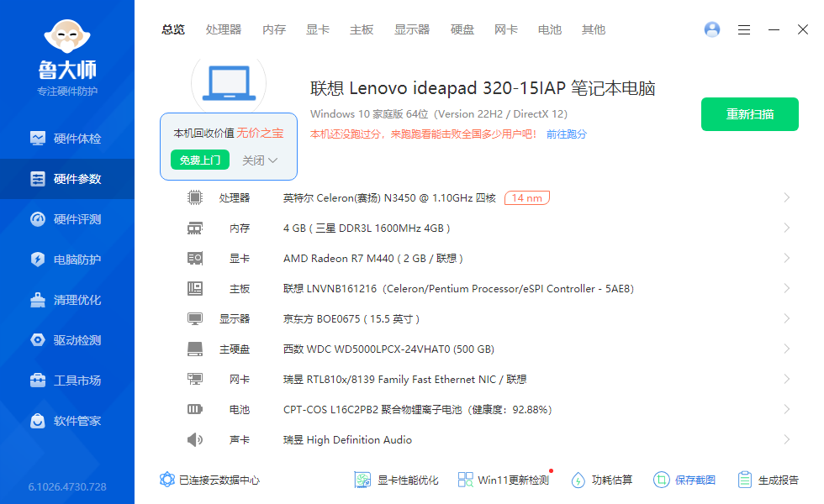Switch to the 处理器 tab
Image resolution: width=824 pixels, height=504 pixels.
tap(224, 30)
